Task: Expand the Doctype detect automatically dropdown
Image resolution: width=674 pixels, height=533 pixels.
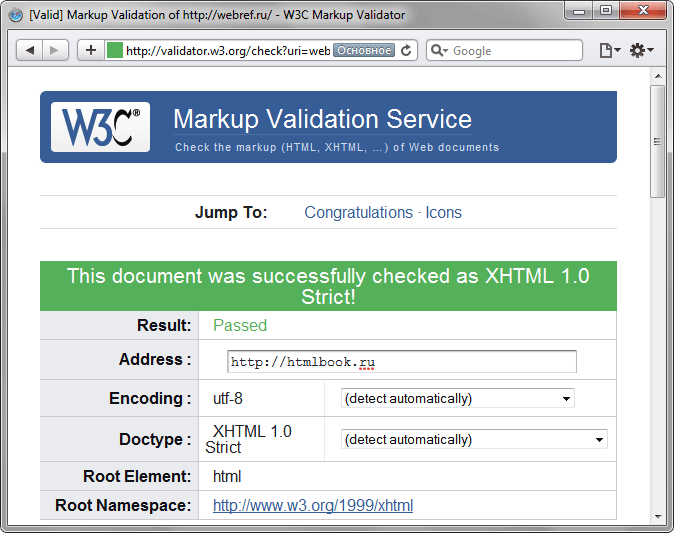Action: [x=474, y=439]
